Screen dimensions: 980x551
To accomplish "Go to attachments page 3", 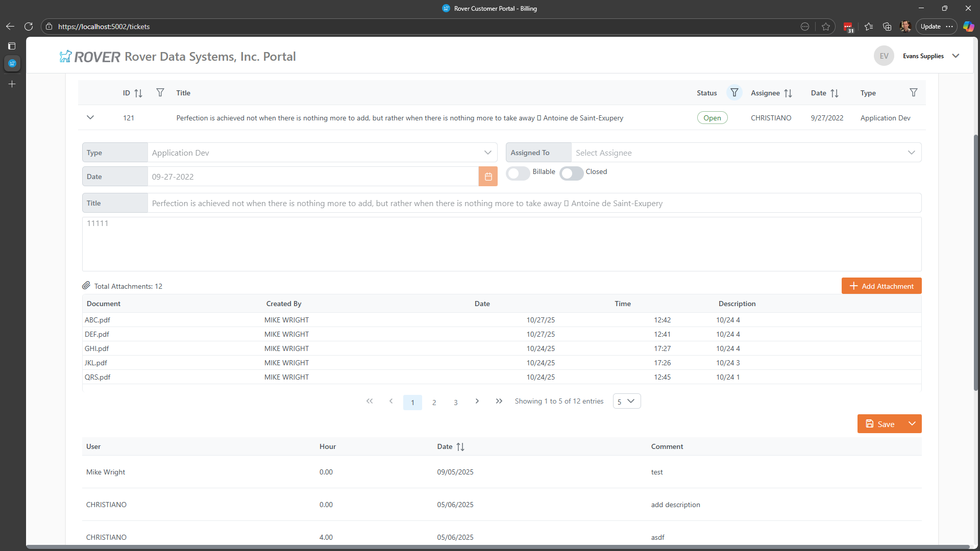I will coord(455,403).
